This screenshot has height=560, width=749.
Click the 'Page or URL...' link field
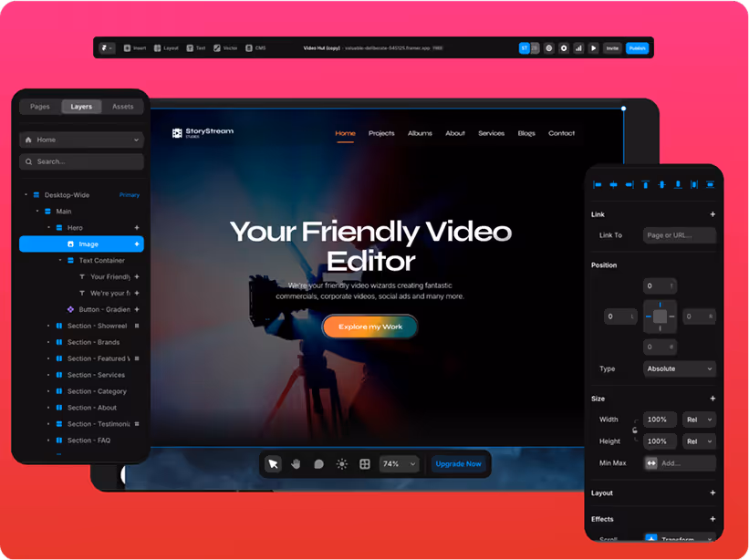(x=680, y=235)
